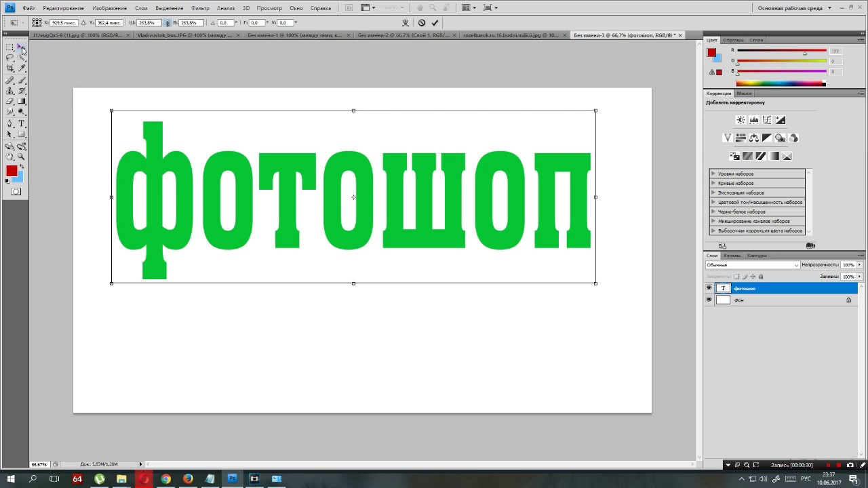Select the Magic Wand tool
The width and height of the screenshot is (868, 488).
22,58
